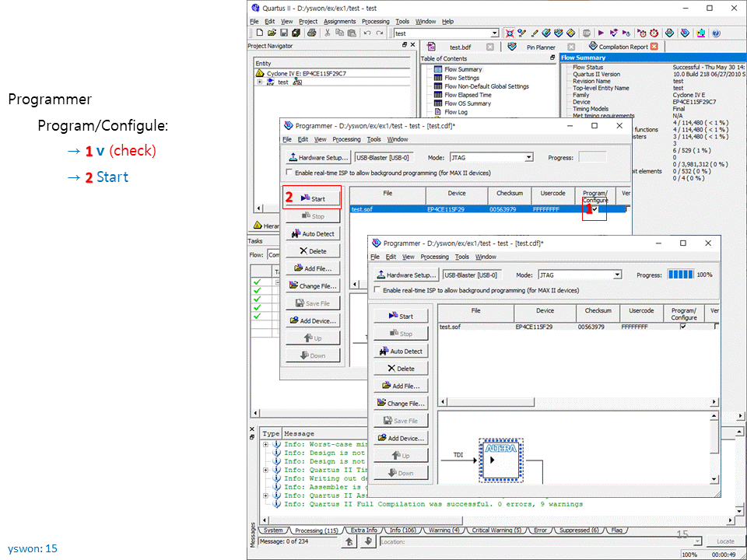Click the empty Progress bar in back Programmer
The image size is (747, 560).
coord(593,157)
